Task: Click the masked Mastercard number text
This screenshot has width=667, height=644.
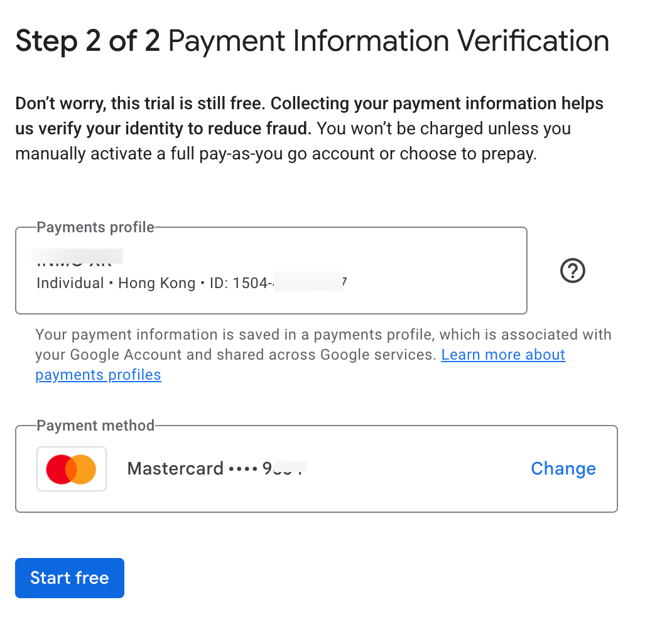Action: click(x=216, y=469)
